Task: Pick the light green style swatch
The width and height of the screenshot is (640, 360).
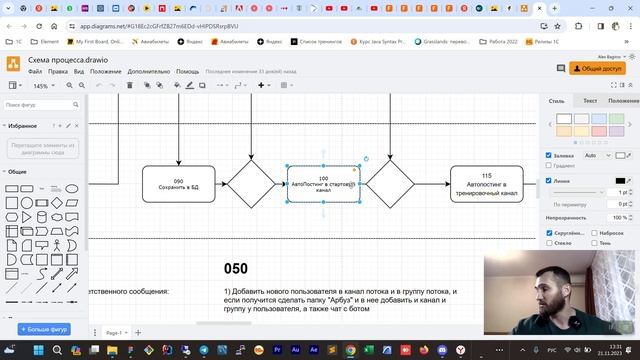Action: coord(616,118)
